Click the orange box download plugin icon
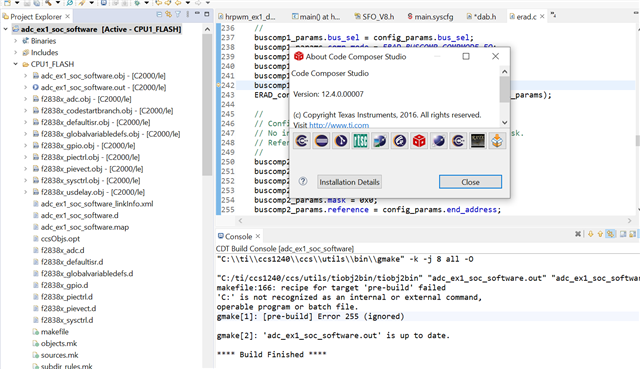640x369 pixels. click(x=497, y=141)
